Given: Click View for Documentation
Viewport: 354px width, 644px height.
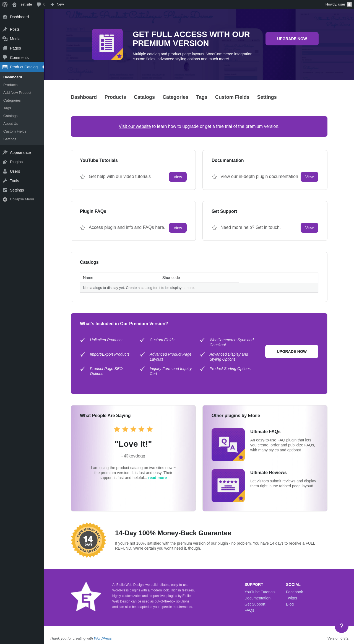Looking at the screenshot, I should pyautogui.click(x=309, y=177).
